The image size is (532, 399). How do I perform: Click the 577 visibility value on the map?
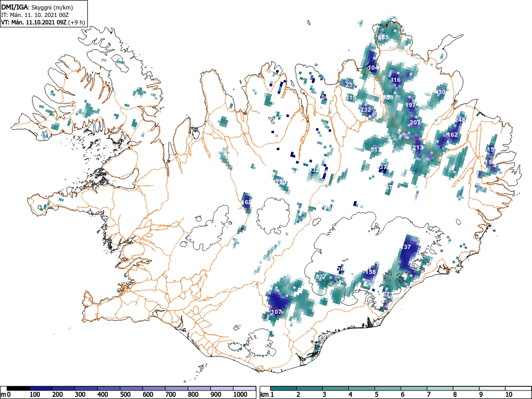321,277
